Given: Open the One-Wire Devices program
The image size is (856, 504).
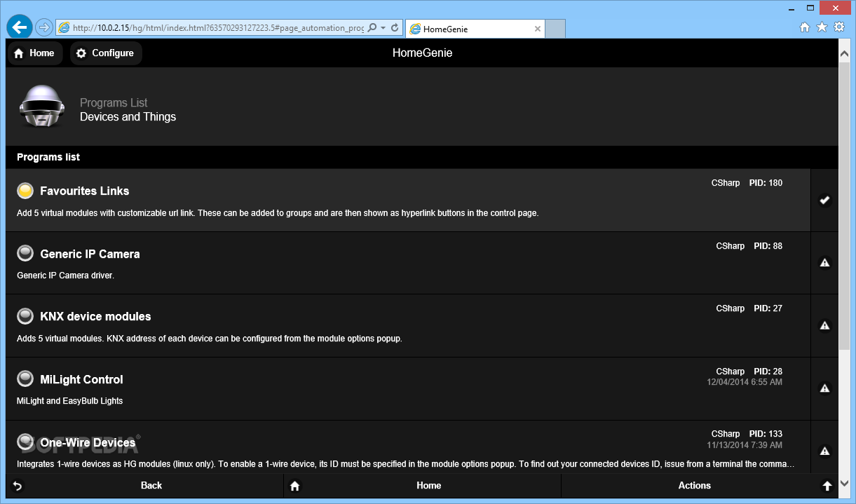Looking at the screenshot, I should tap(408, 447).
